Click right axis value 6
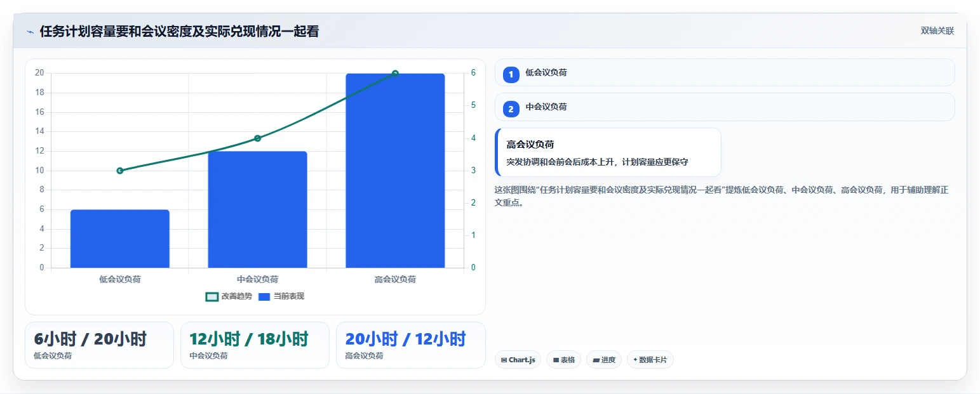 pyautogui.click(x=473, y=73)
